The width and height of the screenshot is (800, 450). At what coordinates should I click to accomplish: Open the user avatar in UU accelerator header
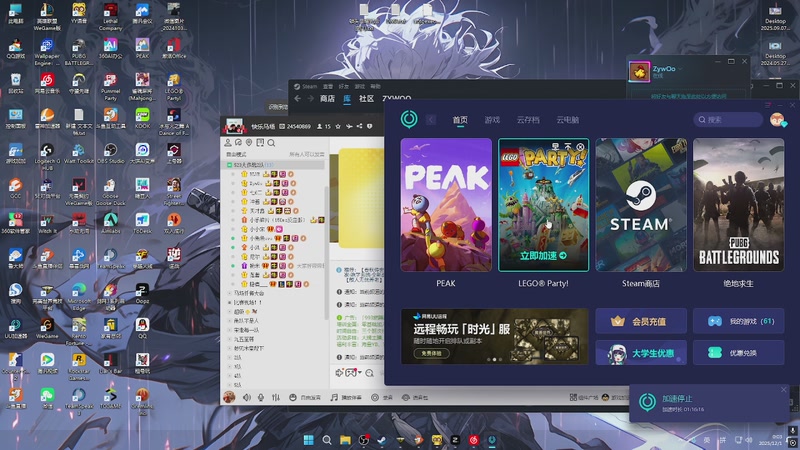pos(777,119)
